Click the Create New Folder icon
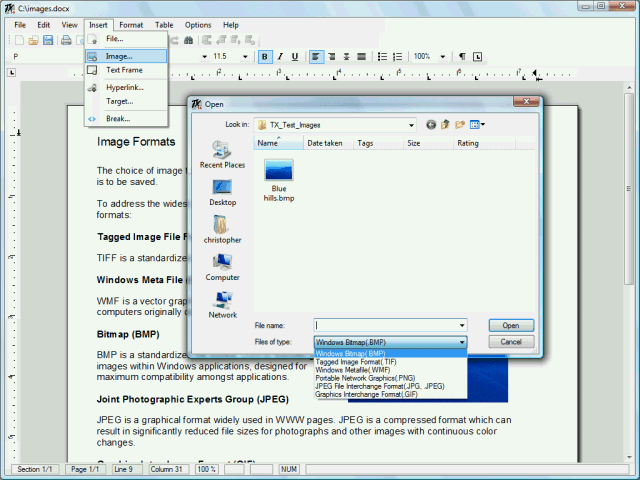640x480 pixels. 461,125
